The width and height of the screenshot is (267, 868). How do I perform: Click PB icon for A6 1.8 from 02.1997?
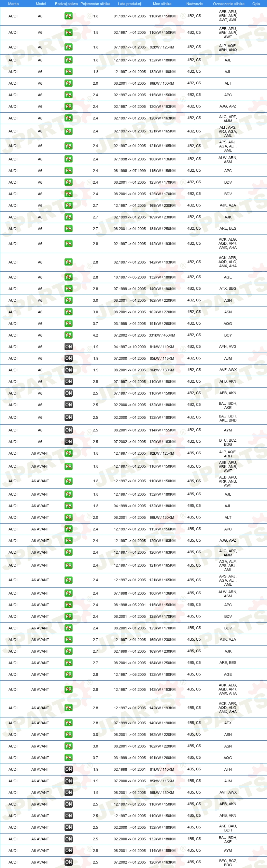click(68, 33)
